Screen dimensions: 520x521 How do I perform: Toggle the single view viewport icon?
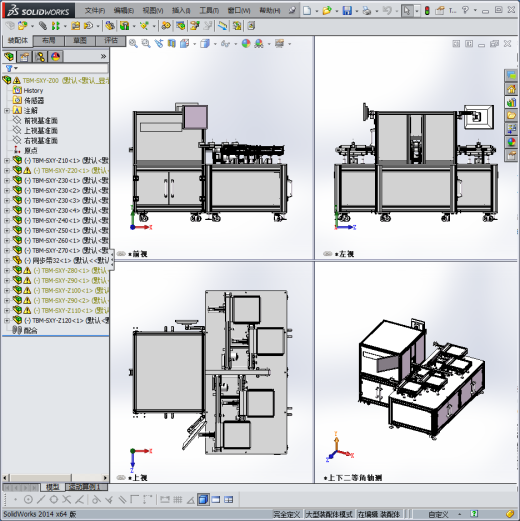[x=203, y=499]
